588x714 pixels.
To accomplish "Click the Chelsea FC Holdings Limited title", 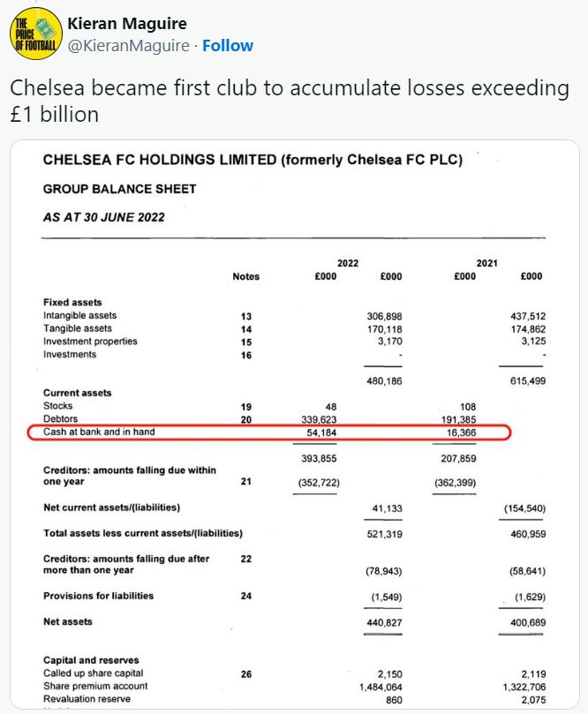I will tap(253, 161).
